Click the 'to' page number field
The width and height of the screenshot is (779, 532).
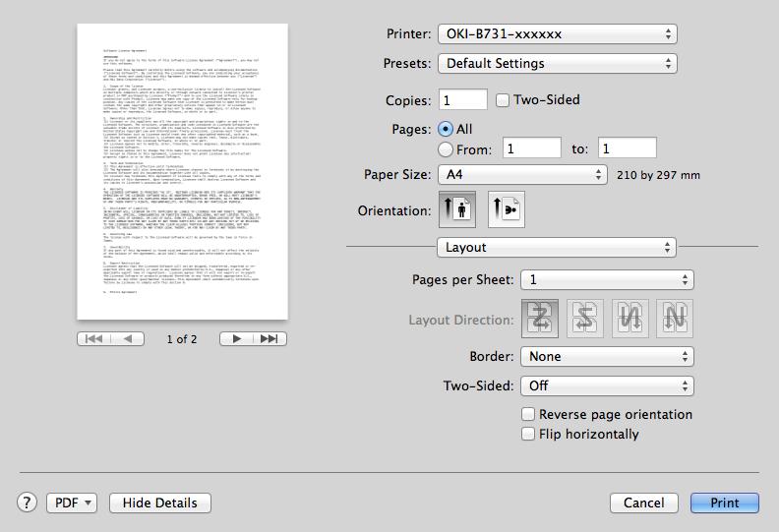628,148
